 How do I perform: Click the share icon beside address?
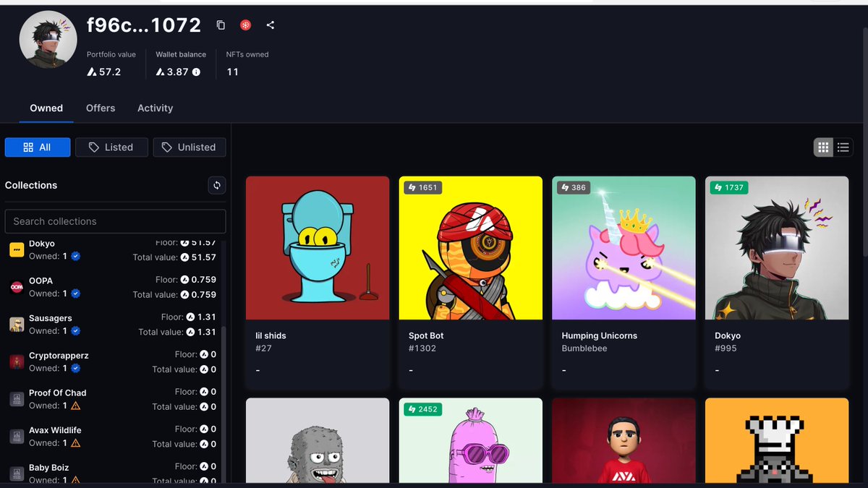pyautogui.click(x=271, y=25)
